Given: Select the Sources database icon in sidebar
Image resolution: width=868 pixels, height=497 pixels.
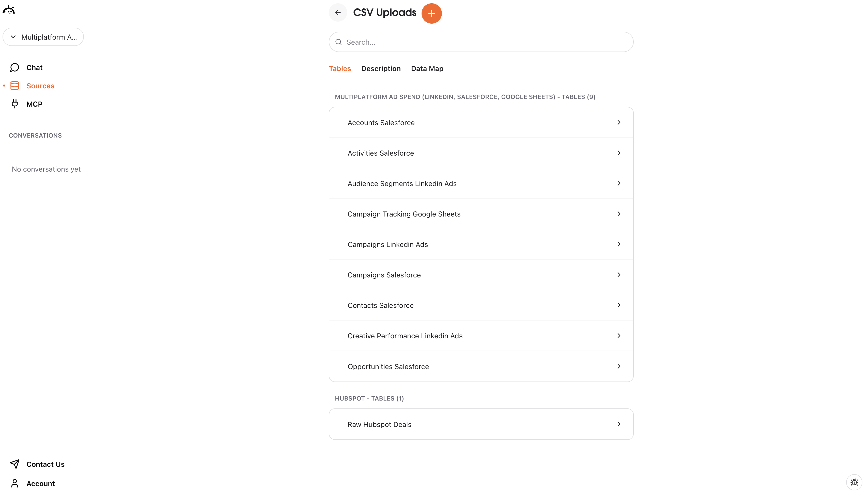Looking at the screenshot, I should point(15,85).
